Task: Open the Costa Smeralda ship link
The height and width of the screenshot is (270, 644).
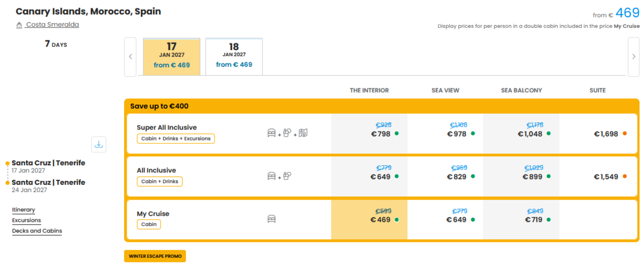Action: coord(53,25)
